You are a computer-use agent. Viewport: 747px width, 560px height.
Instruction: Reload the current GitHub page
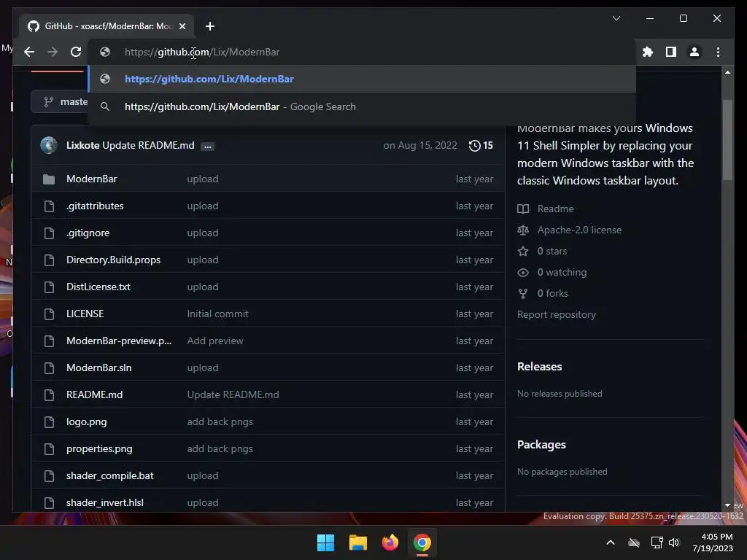tap(76, 52)
